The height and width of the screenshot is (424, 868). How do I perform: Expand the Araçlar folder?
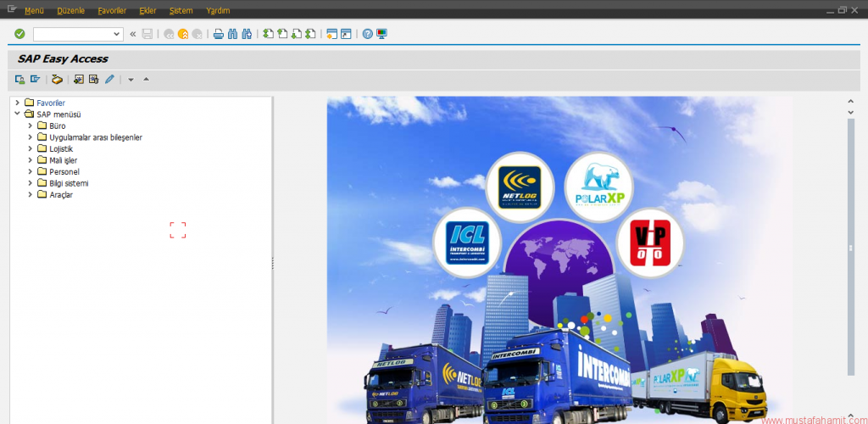31,195
